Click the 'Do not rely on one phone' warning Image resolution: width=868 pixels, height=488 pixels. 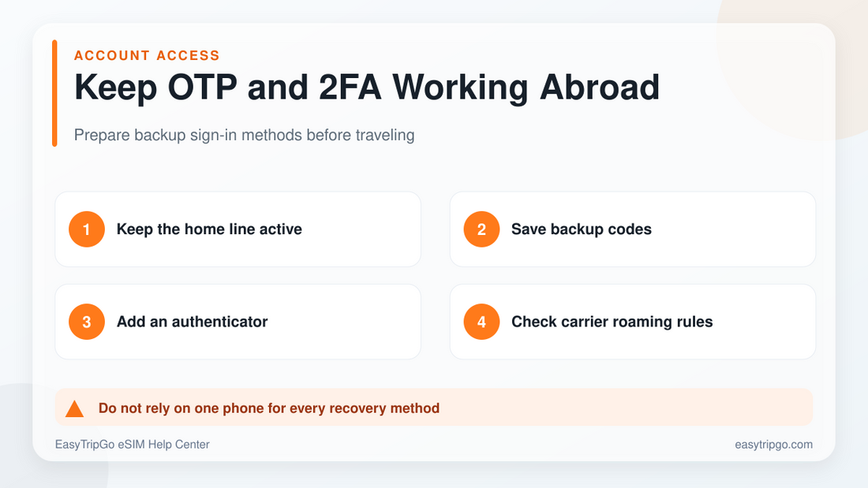point(269,408)
